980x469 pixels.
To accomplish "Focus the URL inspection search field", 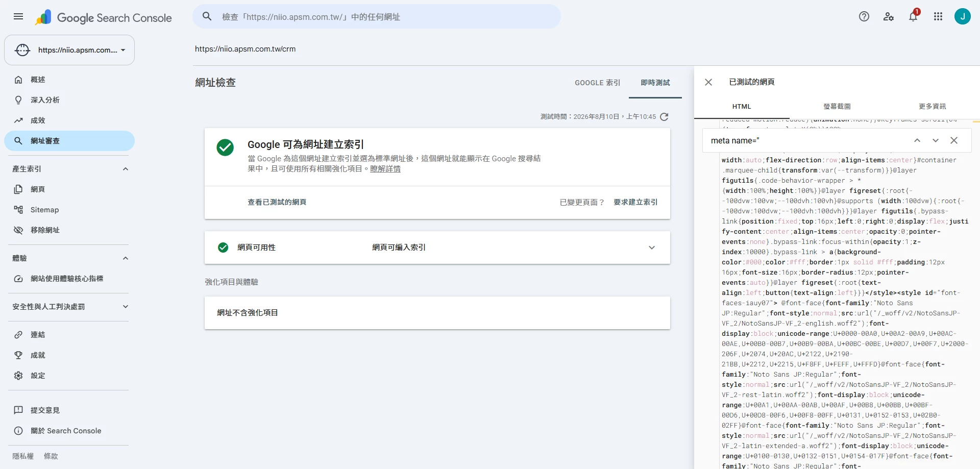I will click(377, 16).
